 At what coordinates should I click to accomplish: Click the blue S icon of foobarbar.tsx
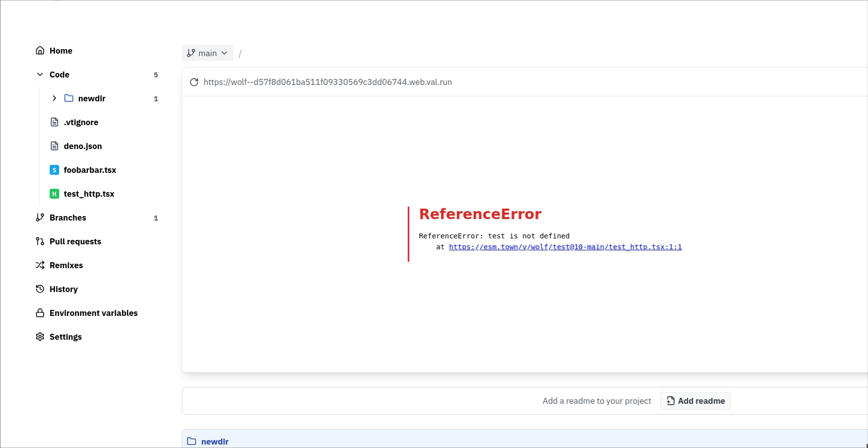pyautogui.click(x=55, y=170)
